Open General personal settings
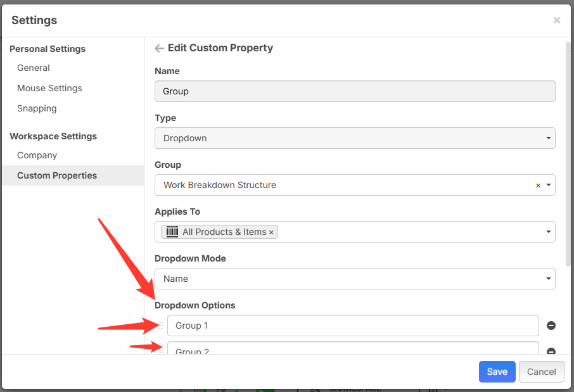The width and height of the screenshot is (574, 392). point(34,68)
